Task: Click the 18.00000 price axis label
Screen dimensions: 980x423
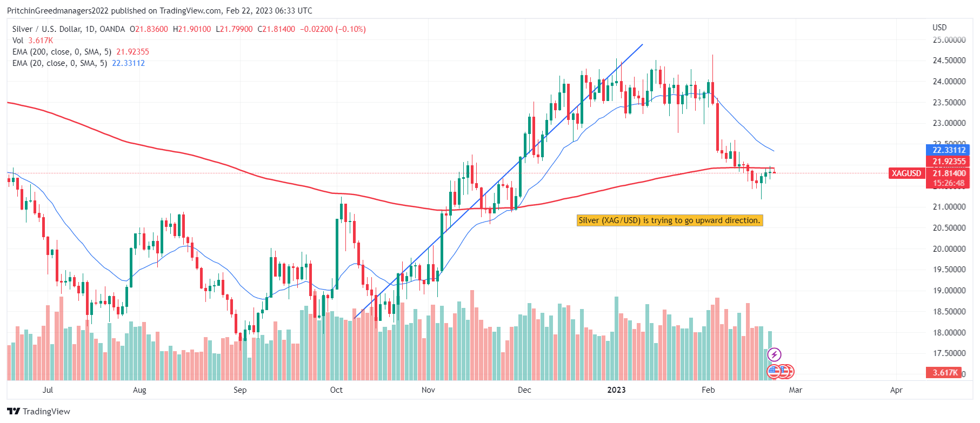Action: point(949,333)
